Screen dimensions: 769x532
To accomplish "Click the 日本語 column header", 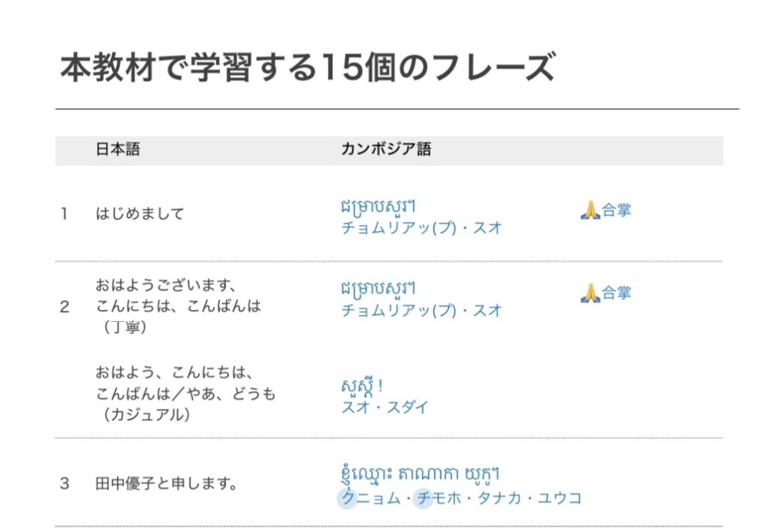I will pos(118,149).
